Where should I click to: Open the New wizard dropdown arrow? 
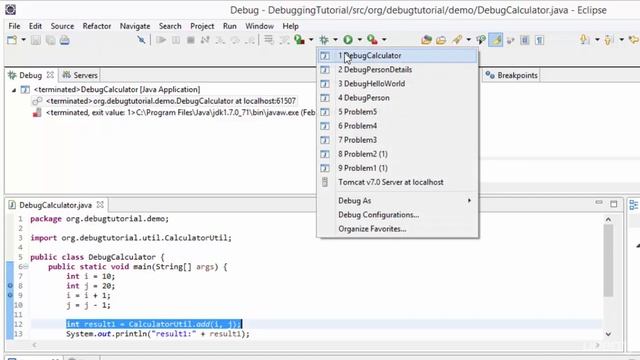coord(23,40)
